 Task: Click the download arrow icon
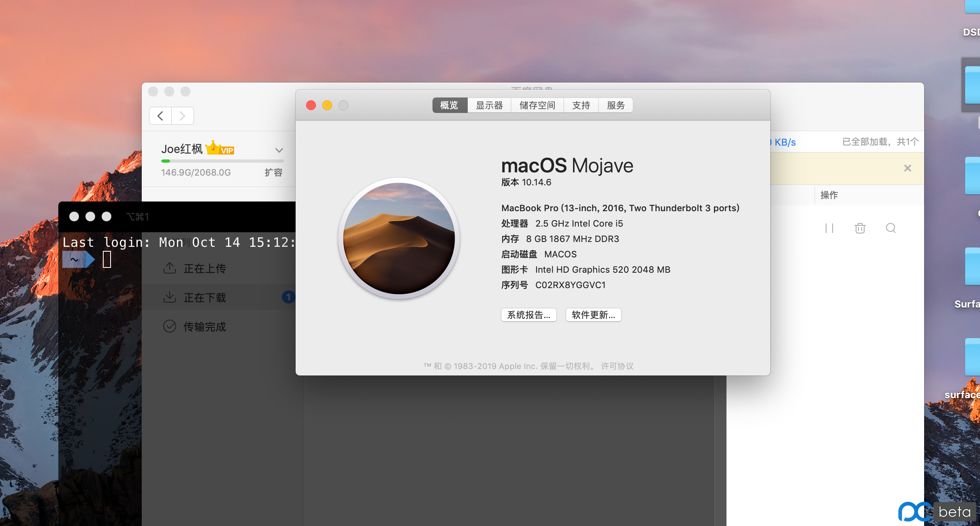click(x=169, y=297)
